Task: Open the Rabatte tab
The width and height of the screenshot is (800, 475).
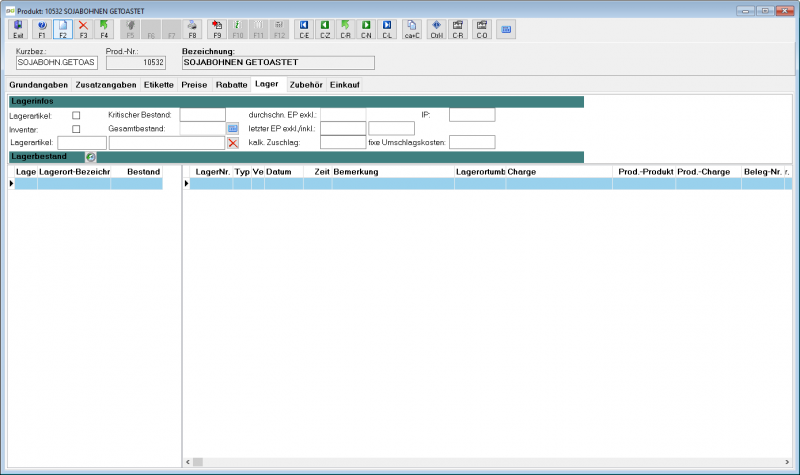Action: click(x=231, y=85)
